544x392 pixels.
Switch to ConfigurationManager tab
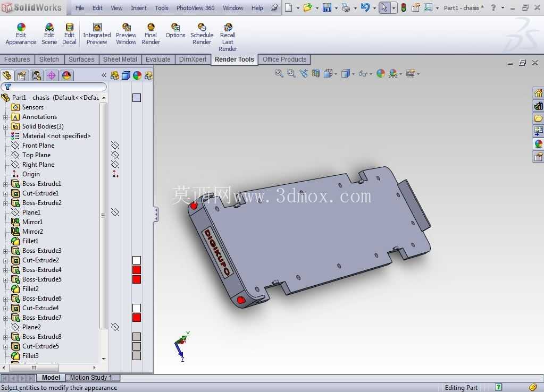(x=37, y=75)
